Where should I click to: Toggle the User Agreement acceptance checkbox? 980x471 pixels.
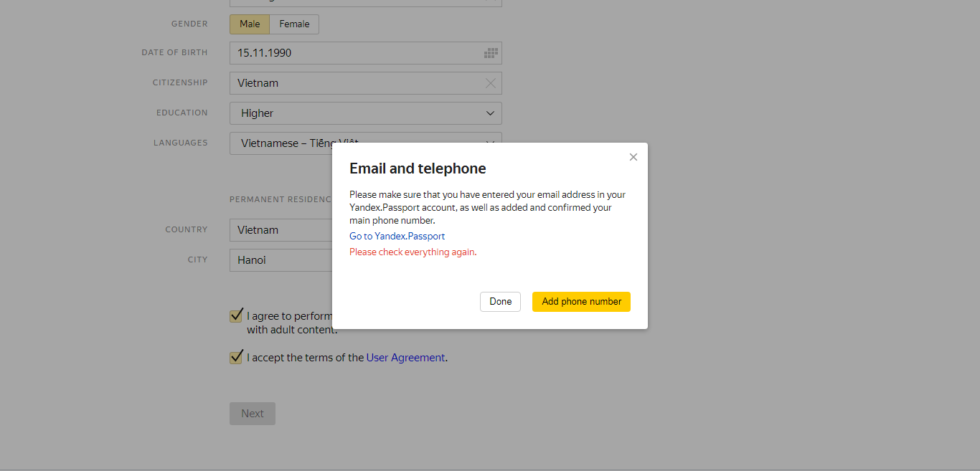pos(236,357)
